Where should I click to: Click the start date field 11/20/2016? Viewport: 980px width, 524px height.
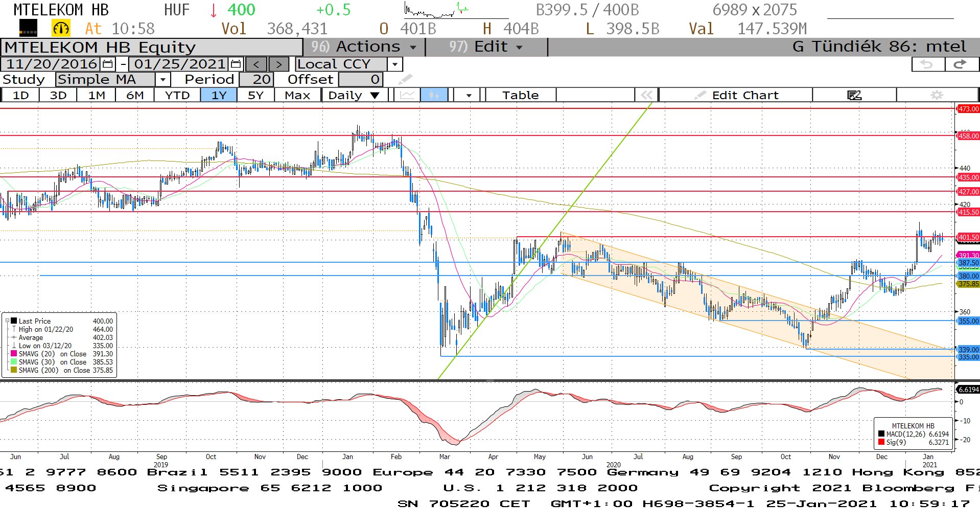pyautogui.click(x=52, y=64)
